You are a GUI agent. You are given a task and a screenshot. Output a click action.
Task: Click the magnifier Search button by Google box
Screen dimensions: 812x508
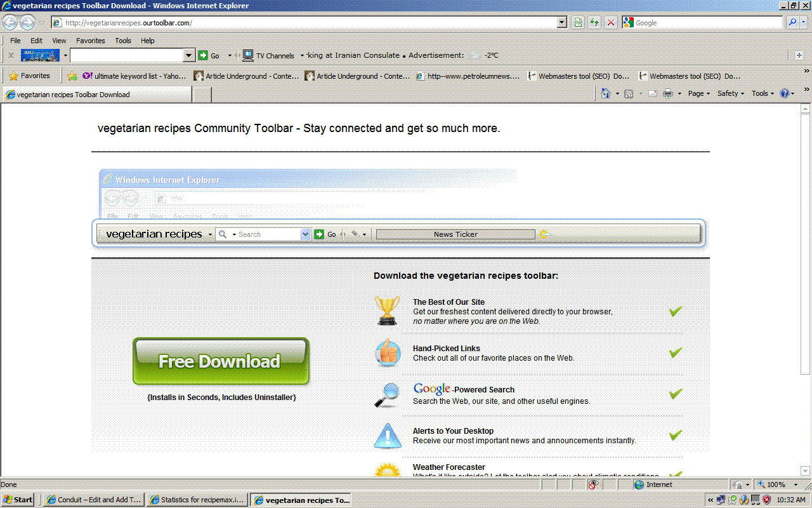point(792,23)
